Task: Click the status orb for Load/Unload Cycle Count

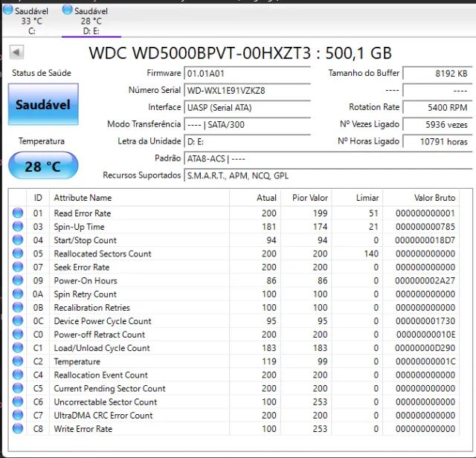Action: pos(18,347)
